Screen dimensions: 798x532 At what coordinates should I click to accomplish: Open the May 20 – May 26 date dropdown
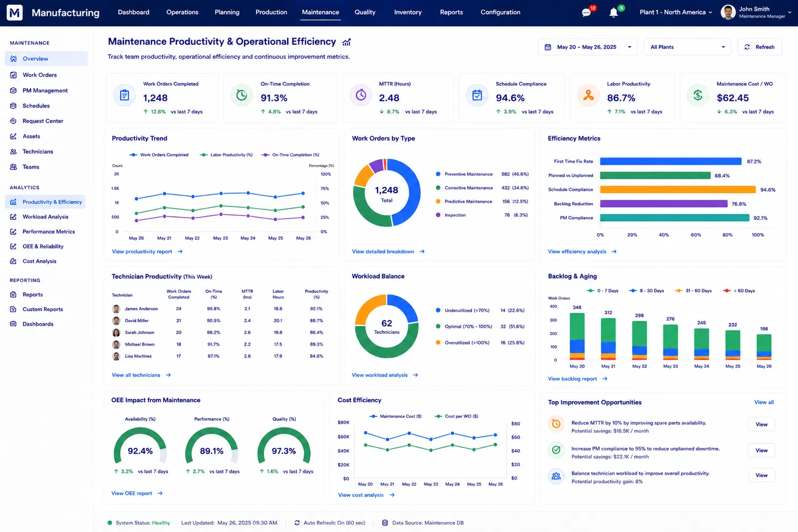point(587,47)
